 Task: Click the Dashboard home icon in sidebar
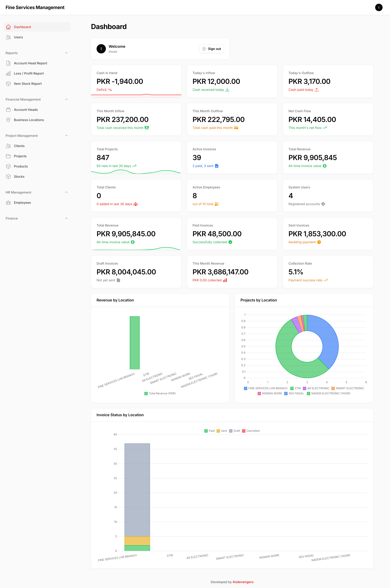[8, 27]
